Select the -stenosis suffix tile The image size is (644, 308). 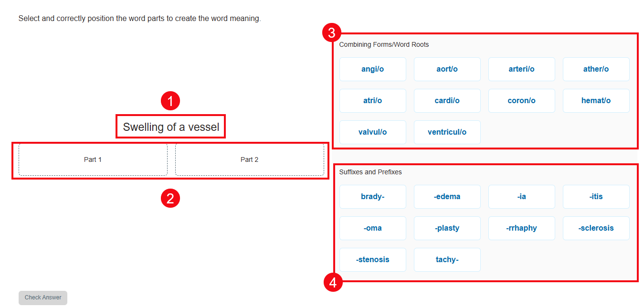[x=372, y=260]
